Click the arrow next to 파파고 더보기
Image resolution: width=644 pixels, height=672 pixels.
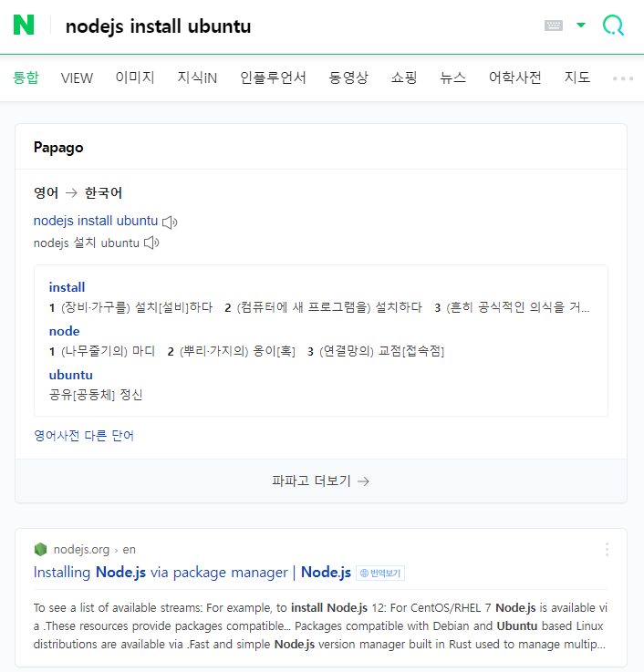(363, 481)
